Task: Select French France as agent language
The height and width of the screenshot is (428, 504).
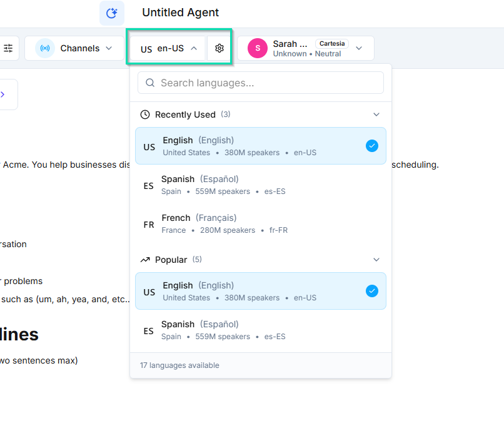Action: [250, 223]
